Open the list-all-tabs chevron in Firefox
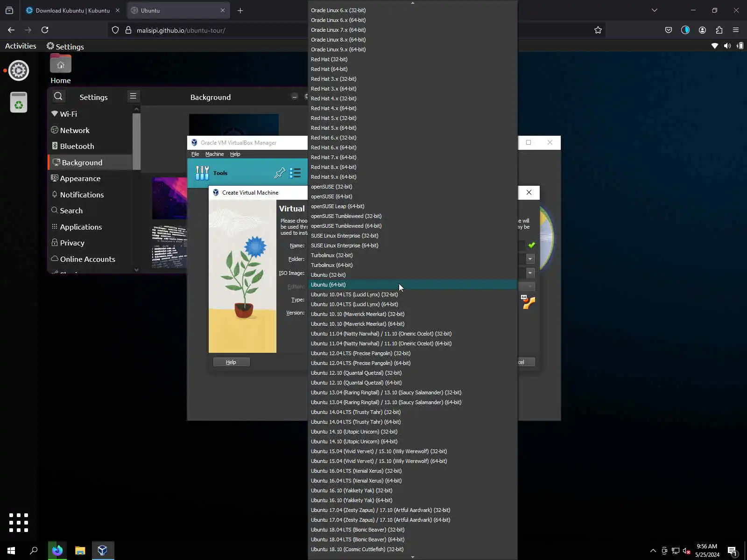Screen dimensions: 747x560 (x=655, y=10)
